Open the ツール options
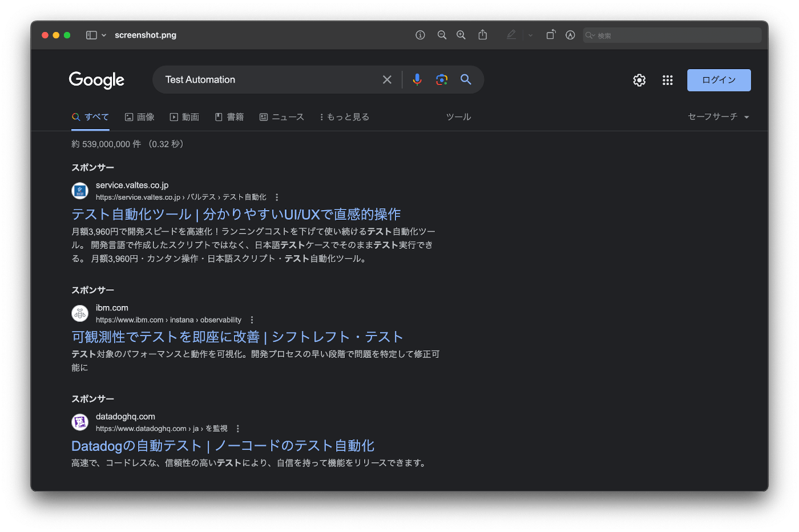The width and height of the screenshot is (799, 532). point(458,117)
